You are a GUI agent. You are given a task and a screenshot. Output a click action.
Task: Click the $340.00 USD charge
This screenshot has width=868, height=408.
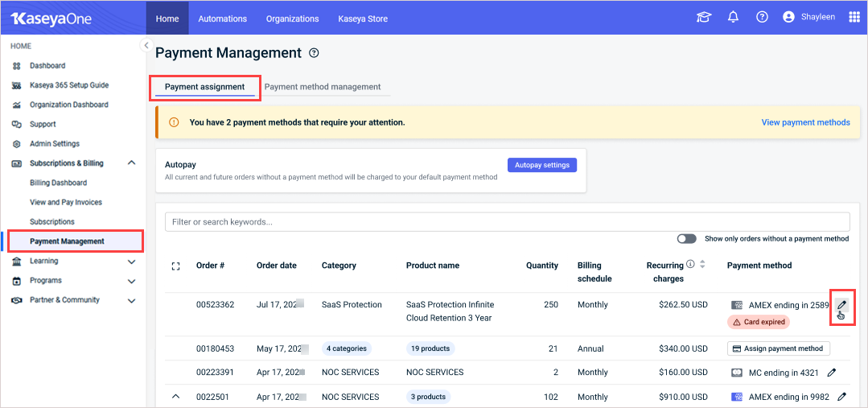point(683,348)
